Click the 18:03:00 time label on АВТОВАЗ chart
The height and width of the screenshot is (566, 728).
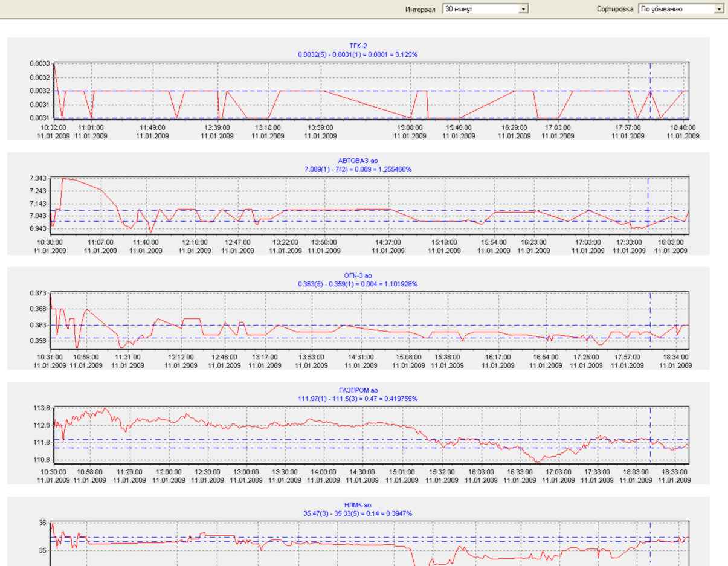(671, 242)
